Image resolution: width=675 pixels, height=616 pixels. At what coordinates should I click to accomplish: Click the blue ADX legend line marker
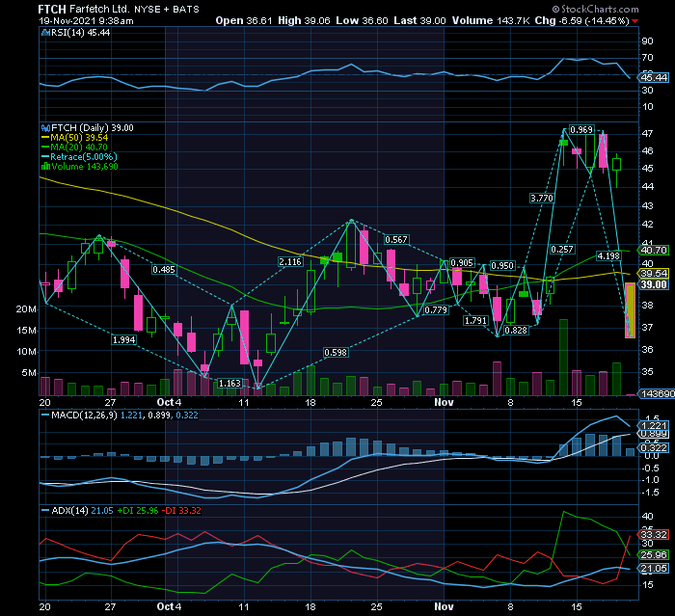click(x=45, y=511)
